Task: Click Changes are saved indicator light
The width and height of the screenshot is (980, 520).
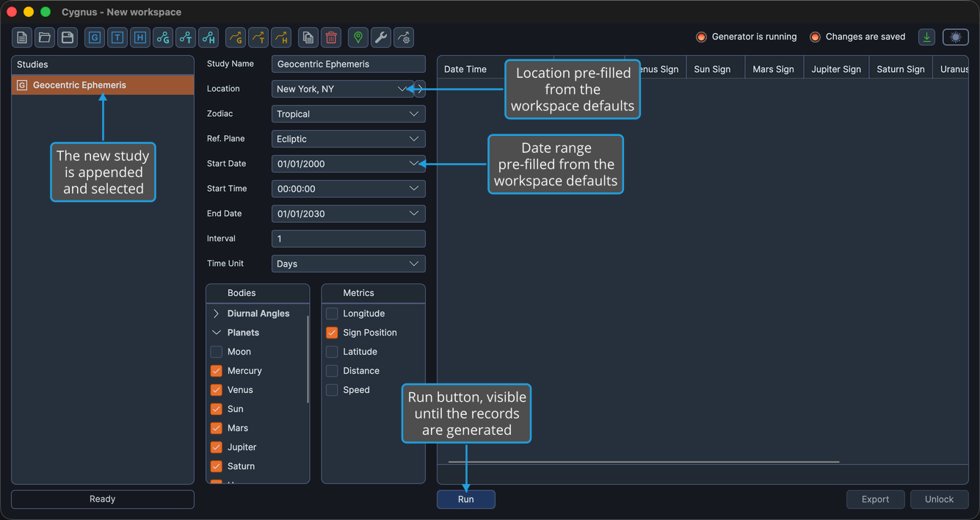Action: point(815,37)
